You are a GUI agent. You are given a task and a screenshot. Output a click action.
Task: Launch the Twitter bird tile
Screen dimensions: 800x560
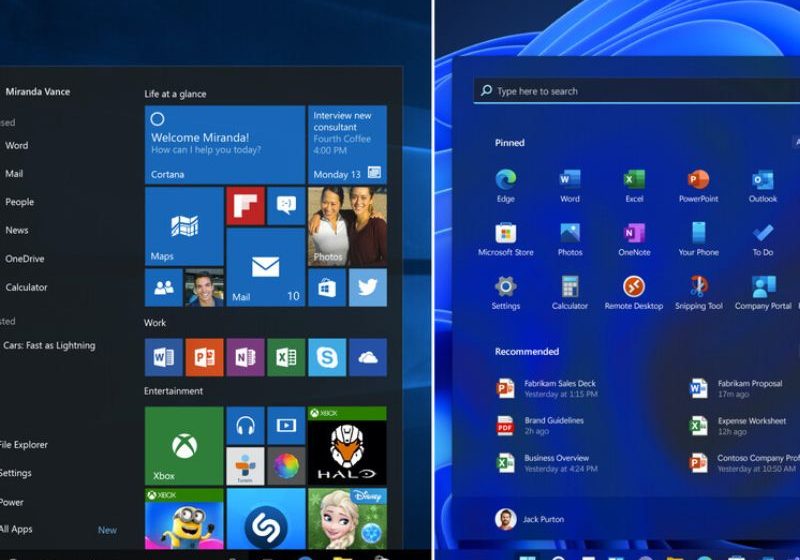(368, 288)
